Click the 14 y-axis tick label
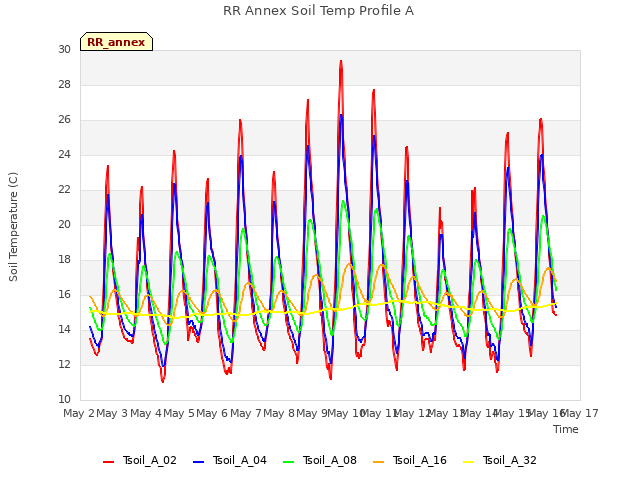 click(64, 329)
